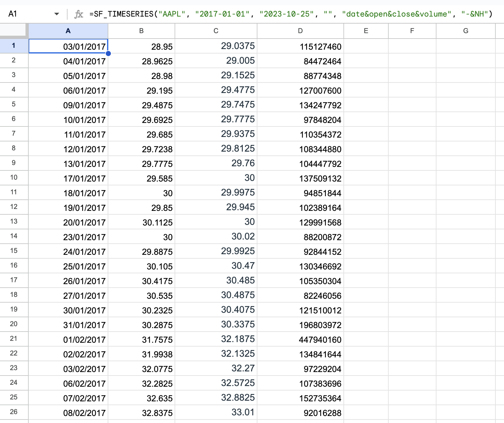Viewport: 504px width, 423px height.
Task: Click volume cell 97848204
Action: click(x=300, y=119)
